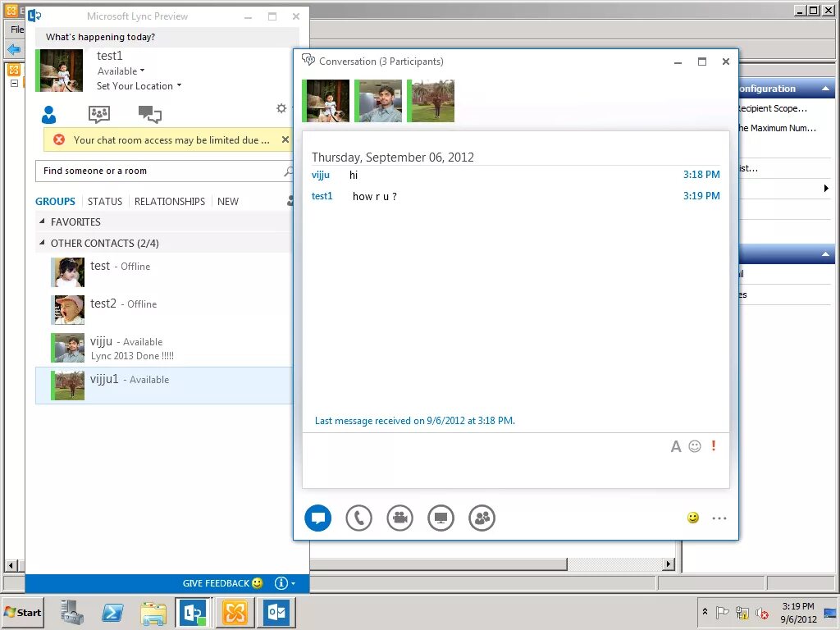The height and width of the screenshot is (630, 840).
Task: Collapse tree node in background console
Action: pos(15,83)
